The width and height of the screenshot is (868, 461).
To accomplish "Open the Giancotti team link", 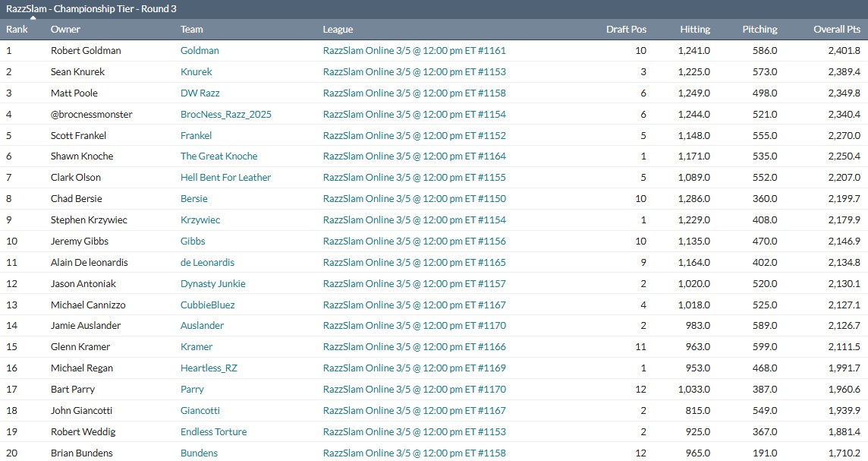I will [x=200, y=411].
